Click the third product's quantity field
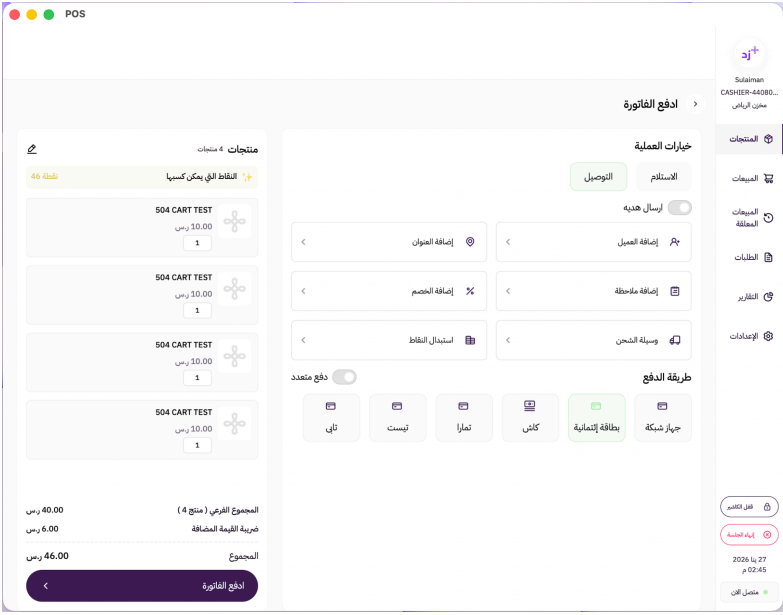The width and height of the screenshot is (783, 615). (197, 378)
